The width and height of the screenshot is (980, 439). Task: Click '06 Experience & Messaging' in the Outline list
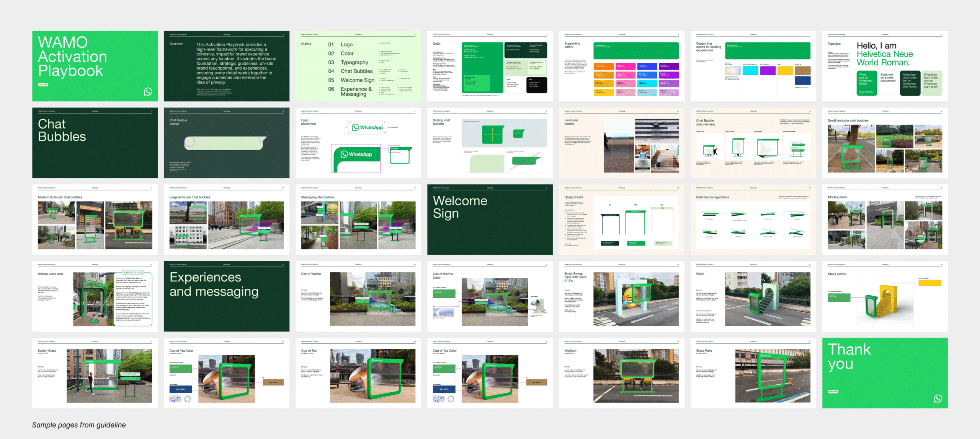click(350, 91)
